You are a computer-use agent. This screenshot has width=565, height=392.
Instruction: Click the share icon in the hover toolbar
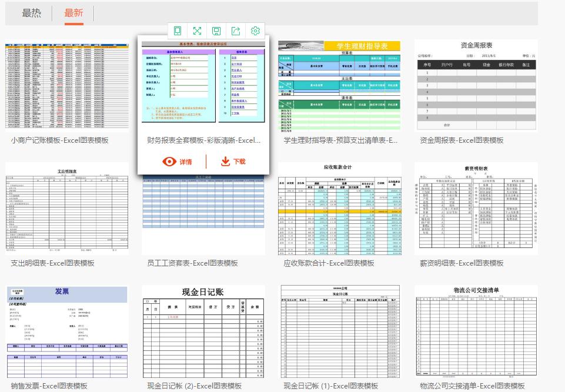(235, 31)
